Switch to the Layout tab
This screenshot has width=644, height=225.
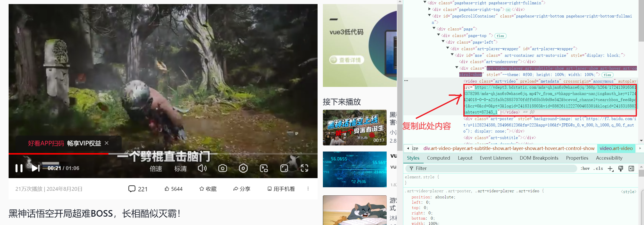465,158
